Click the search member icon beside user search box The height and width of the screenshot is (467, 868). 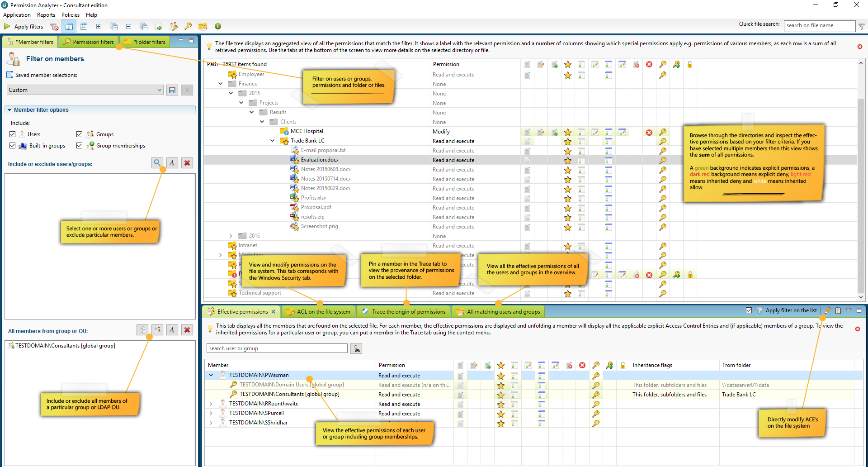[x=356, y=348]
